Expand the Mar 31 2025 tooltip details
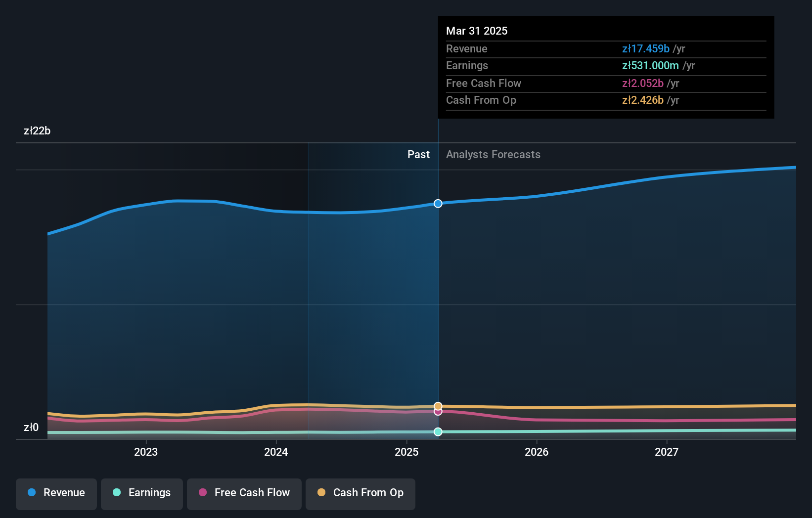 click(477, 31)
